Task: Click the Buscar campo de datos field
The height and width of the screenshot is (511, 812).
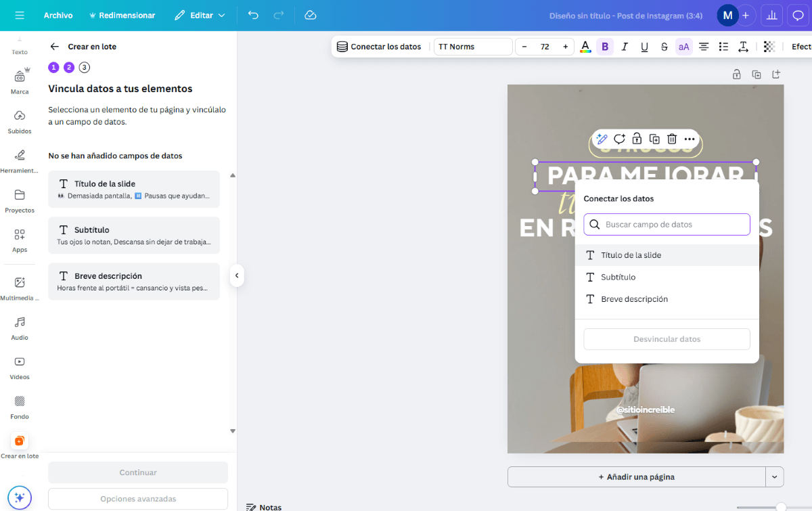Action: [667, 224]
